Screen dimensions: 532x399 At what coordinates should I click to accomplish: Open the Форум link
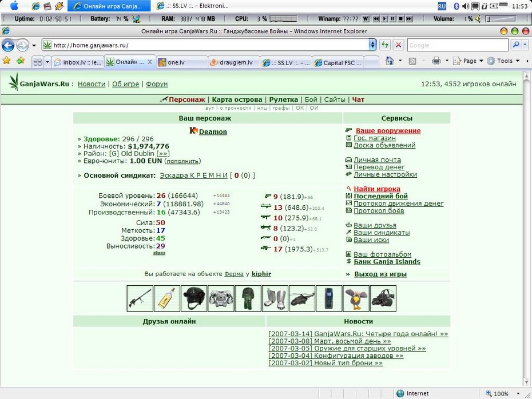[x=157, y=84]
